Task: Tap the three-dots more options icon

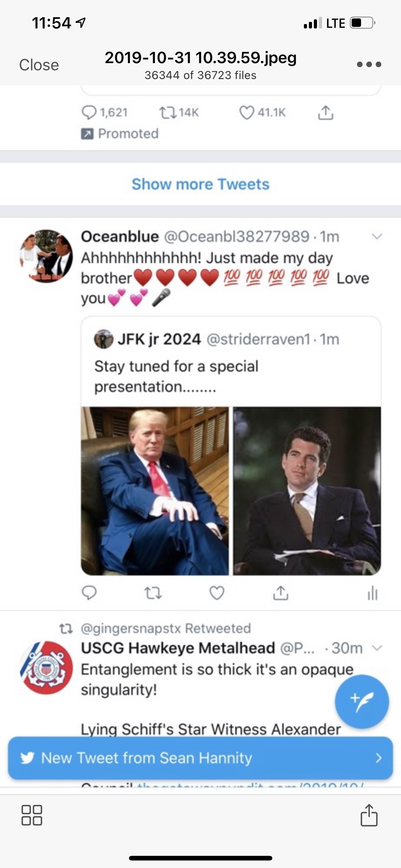Action: click(x=369, y=64)
